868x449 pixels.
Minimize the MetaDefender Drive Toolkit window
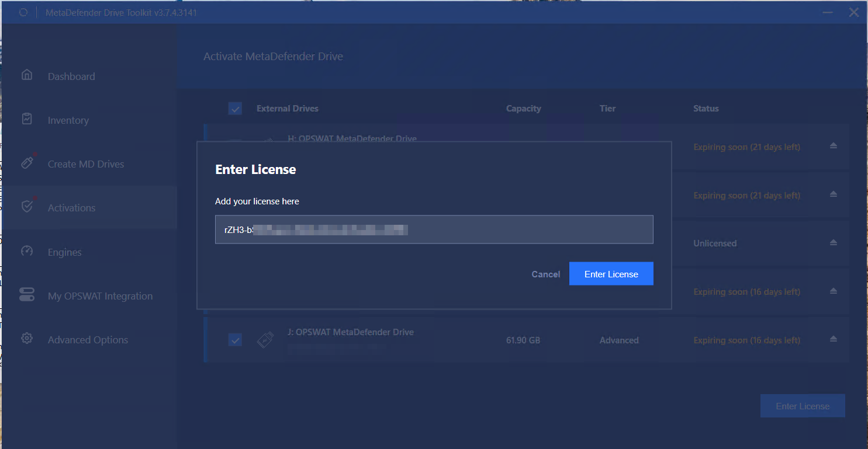(827, 12)
